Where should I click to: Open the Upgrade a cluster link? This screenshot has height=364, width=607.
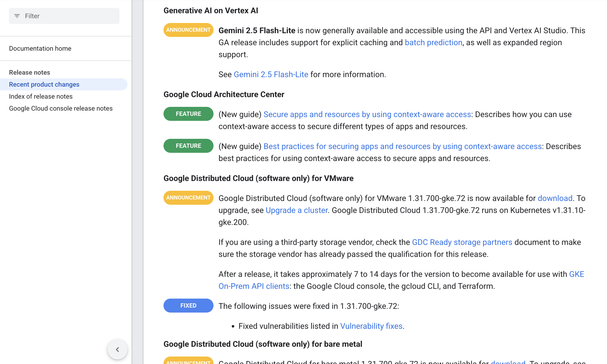296,210
